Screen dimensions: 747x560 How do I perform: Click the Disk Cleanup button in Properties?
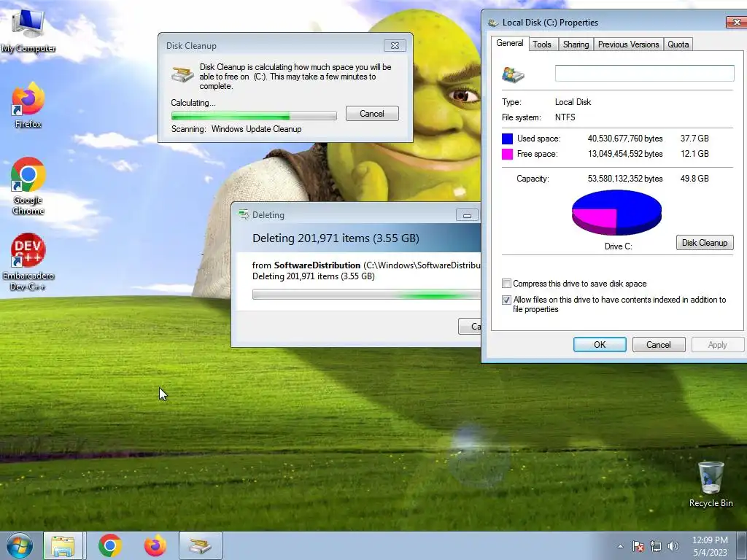(705, 242)
